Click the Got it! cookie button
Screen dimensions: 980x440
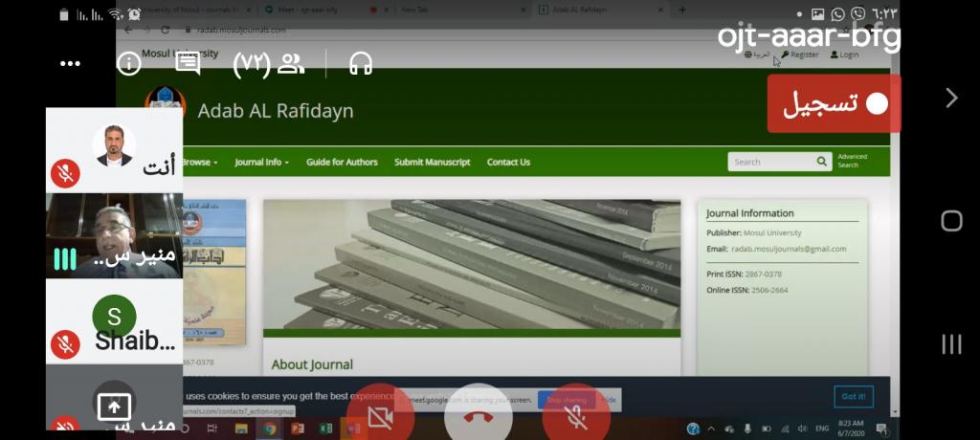(853, 396)
